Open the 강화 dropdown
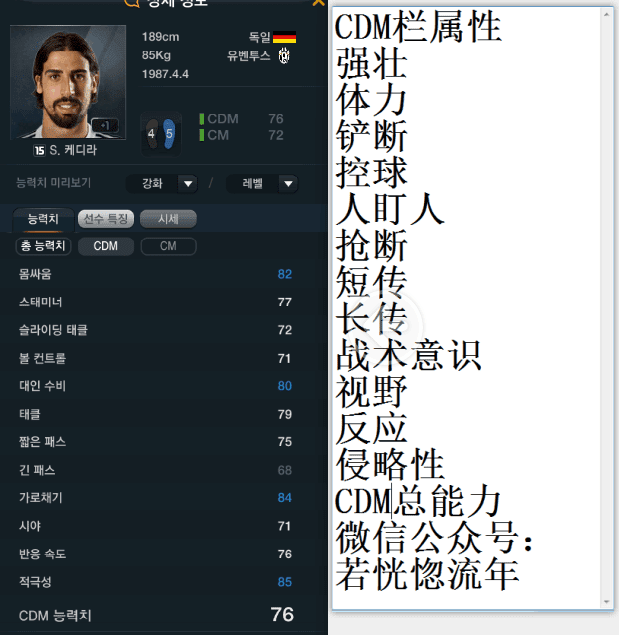Screen dimensions: 619x635 (162, 183)
